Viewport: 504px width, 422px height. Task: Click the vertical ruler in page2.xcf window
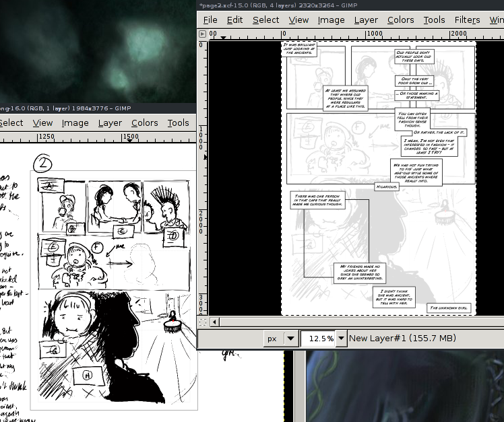pyautogui.click(x=203, y=178)
